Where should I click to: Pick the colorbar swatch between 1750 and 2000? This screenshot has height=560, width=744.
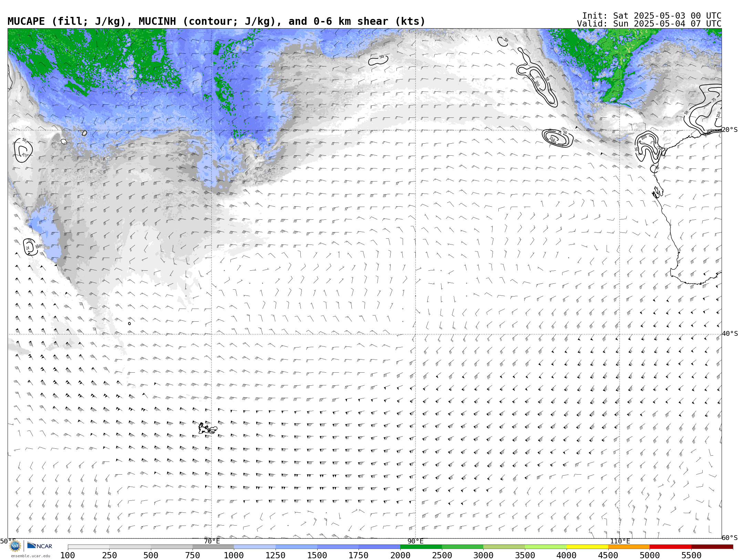(379, 547)
